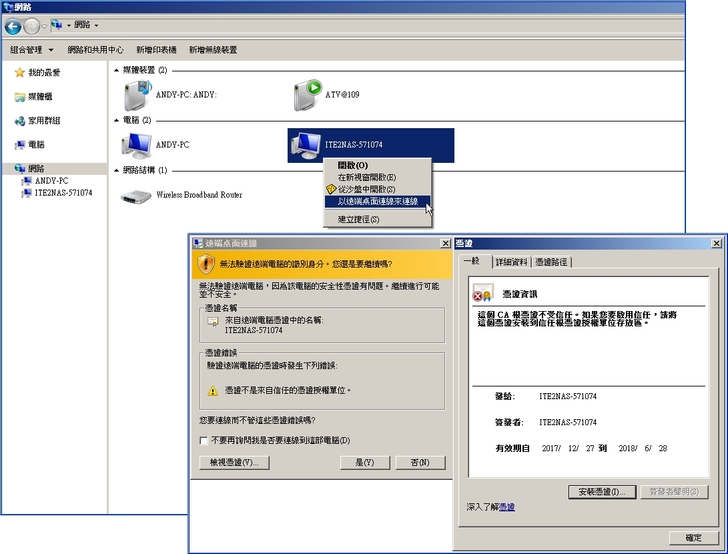Viewport: 728px width, 554px height.
Task: Open the 憑證 learn-more link
Action: [507, 508]
